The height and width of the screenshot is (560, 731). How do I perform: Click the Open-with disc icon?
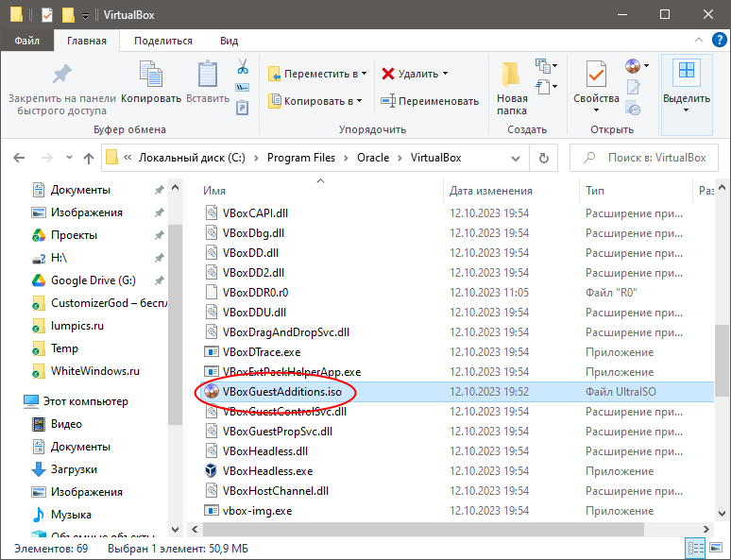tap(633, 66)
